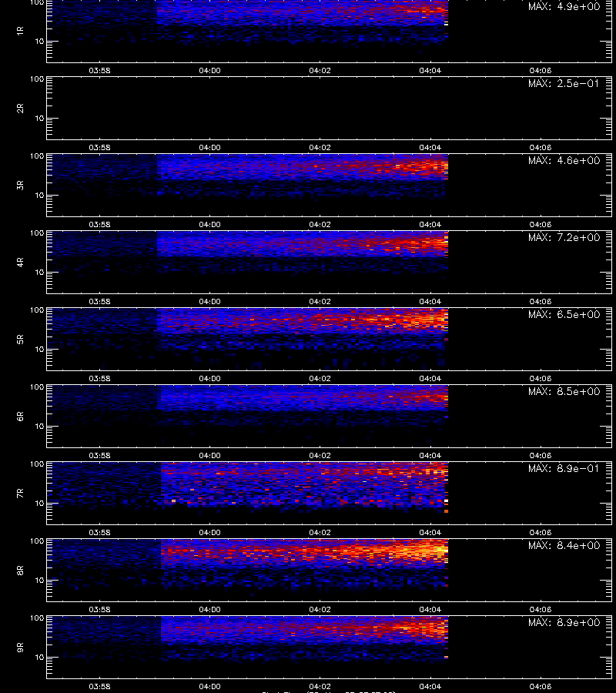Click the 3R panel axis label
Image resolution: width=616 pixels, height=693 pixels.
point(20,185)
